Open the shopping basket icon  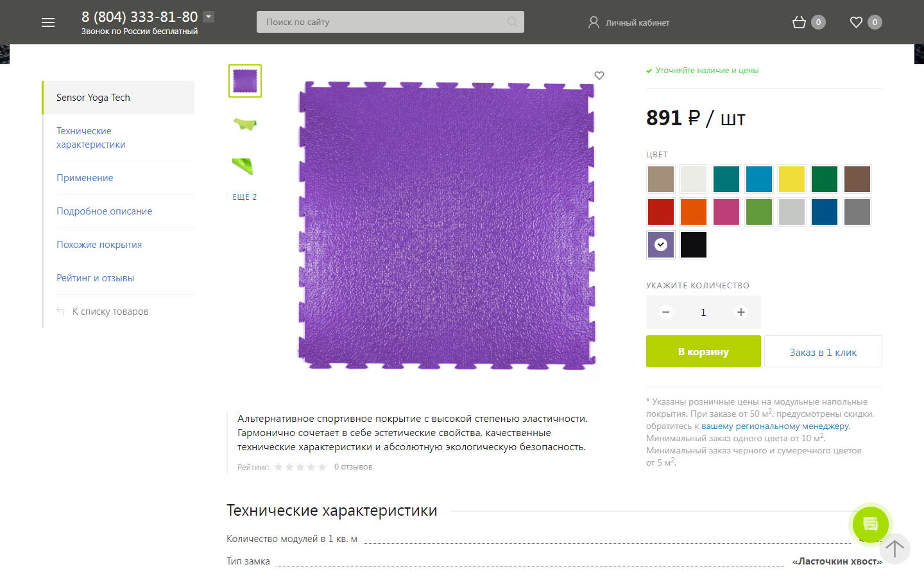pos(799,22)
